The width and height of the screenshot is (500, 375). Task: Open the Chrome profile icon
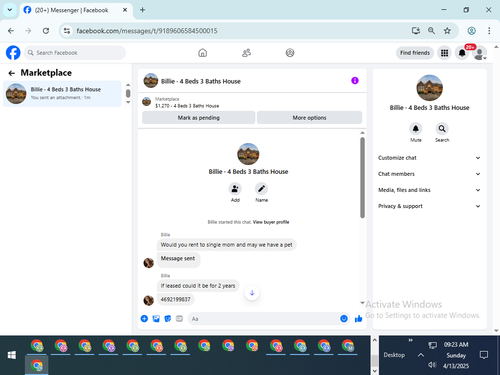(x=471, y=31)
